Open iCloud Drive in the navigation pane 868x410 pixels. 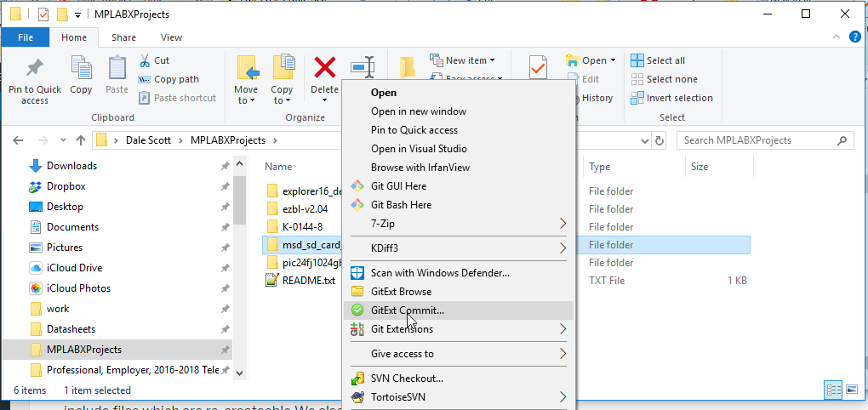coord(74,268)
